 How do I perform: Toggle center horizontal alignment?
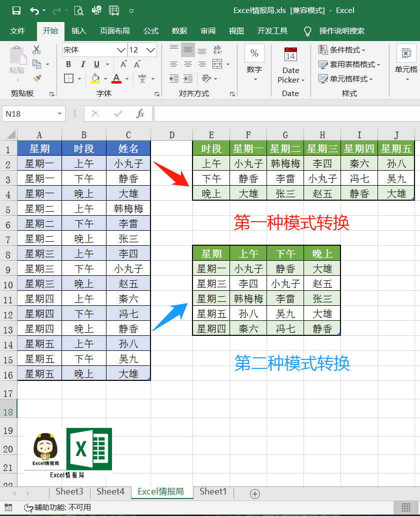pyautogui.click(x=187, y=64)
